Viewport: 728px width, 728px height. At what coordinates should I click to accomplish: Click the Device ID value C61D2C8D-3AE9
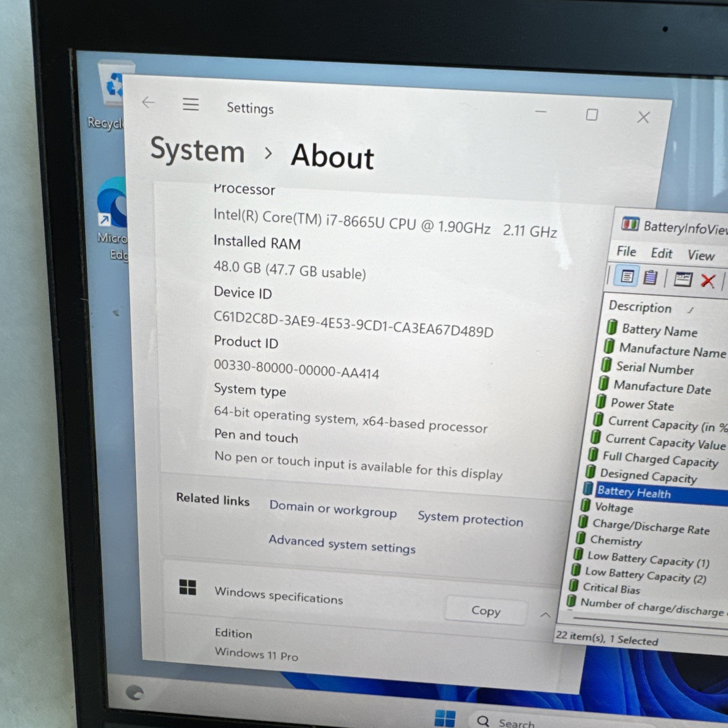click(354, 324)
